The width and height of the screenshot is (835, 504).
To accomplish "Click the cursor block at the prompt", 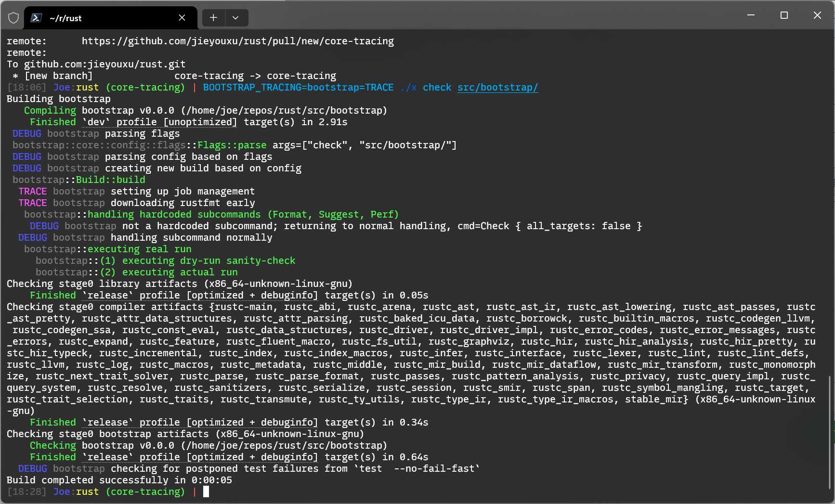I will pyautogui.click(x=206, y=491).
